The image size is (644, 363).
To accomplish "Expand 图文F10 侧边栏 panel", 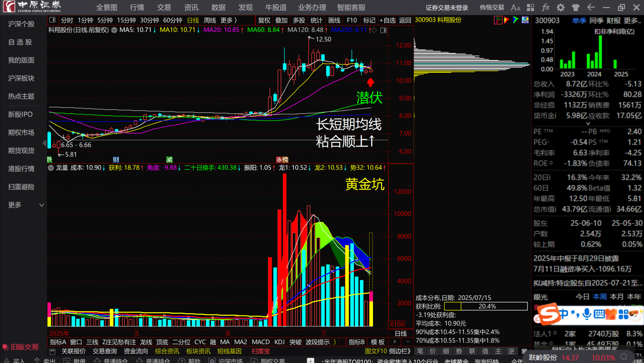I will pyautogui.click(x=387, y=351).
